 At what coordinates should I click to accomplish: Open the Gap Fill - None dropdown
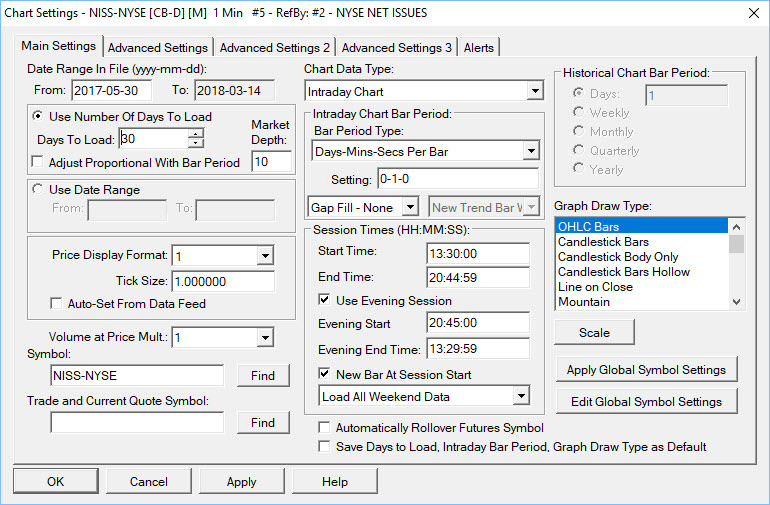[411, 207]
